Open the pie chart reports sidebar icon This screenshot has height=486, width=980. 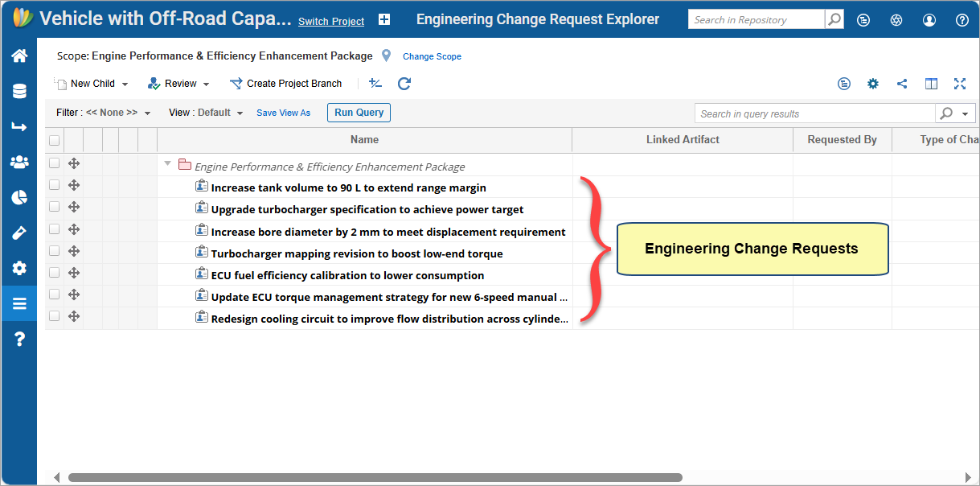[x=19, y=197]
